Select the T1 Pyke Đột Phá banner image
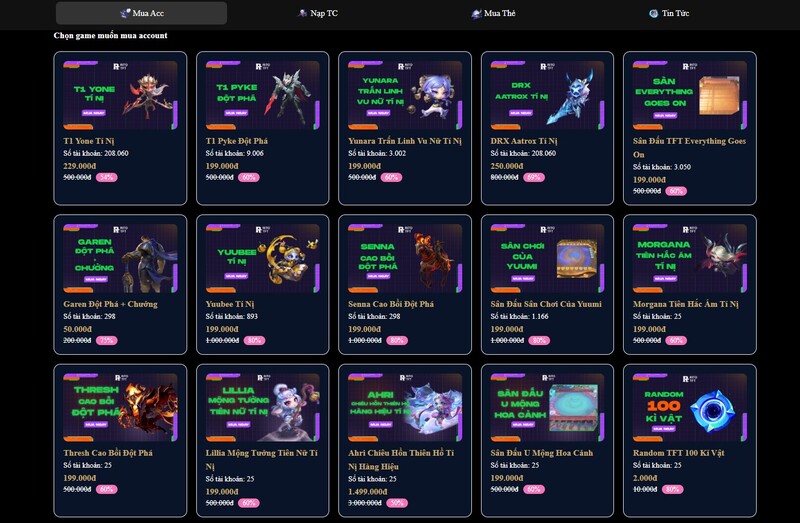The height and width of the screenshot is (523, 800). [x=263, y=95]
